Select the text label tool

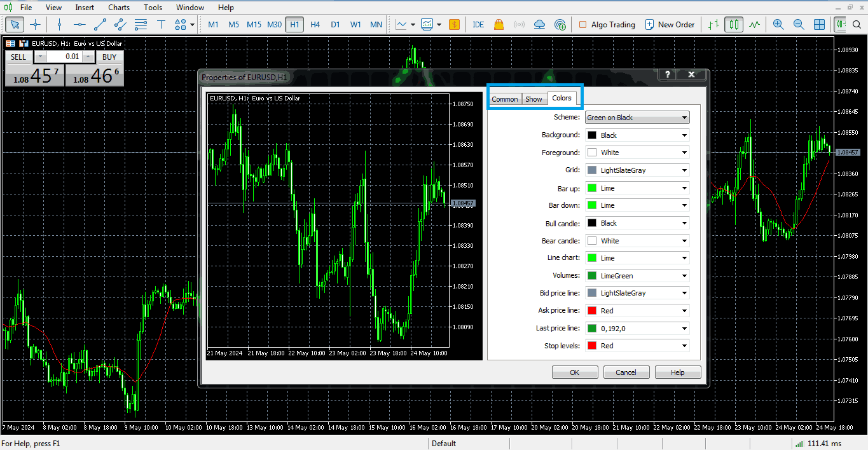[161, 25]
